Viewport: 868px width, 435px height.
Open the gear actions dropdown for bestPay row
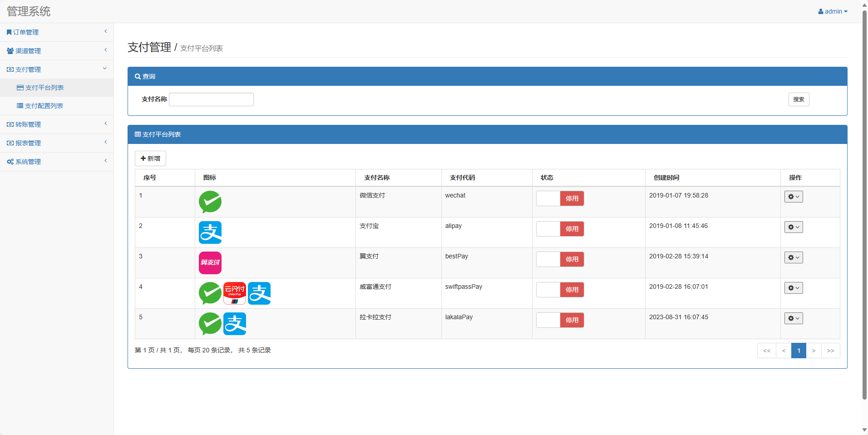[x=794, y=257]
